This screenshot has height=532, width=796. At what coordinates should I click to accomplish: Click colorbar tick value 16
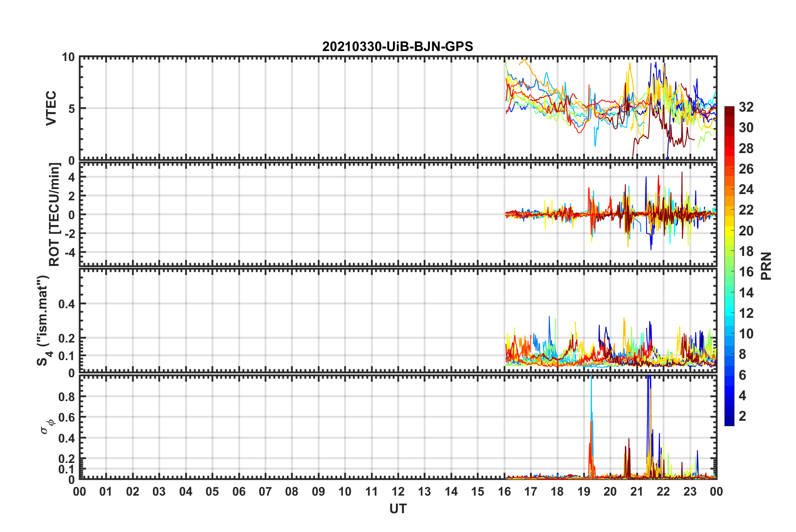click(746, 272)
